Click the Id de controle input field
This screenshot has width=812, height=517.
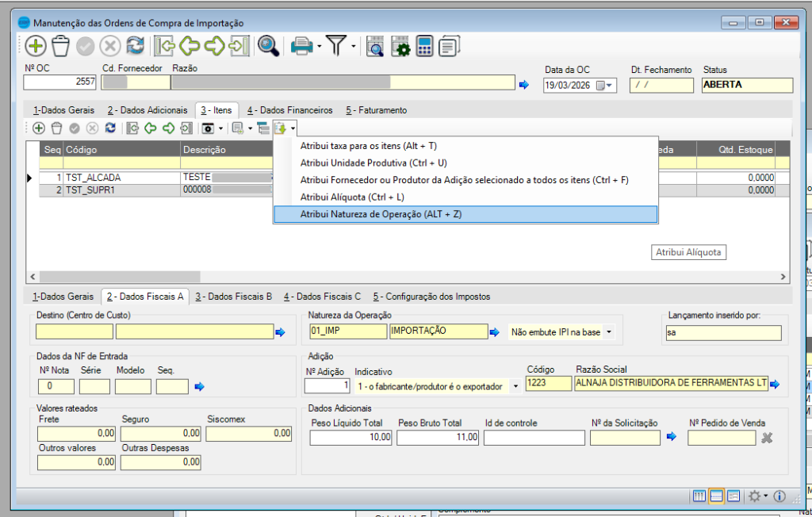[532, 437]
